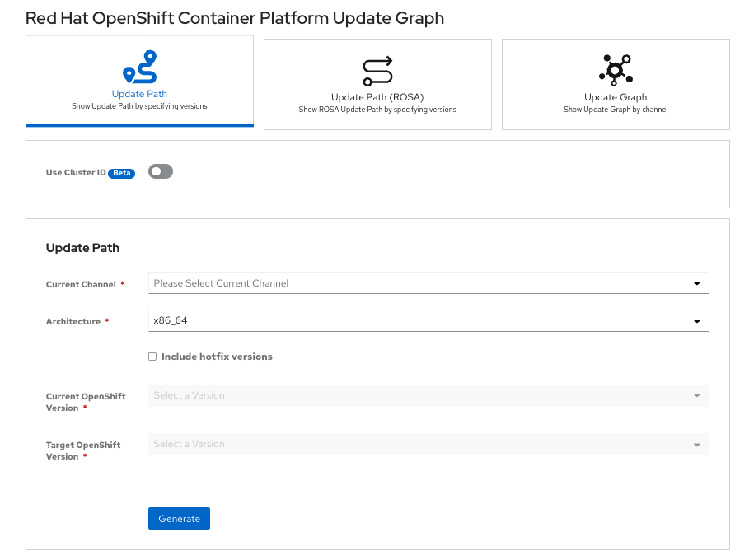
Task: Click the Target OpenShift Version field
Action: click(428, 444)
